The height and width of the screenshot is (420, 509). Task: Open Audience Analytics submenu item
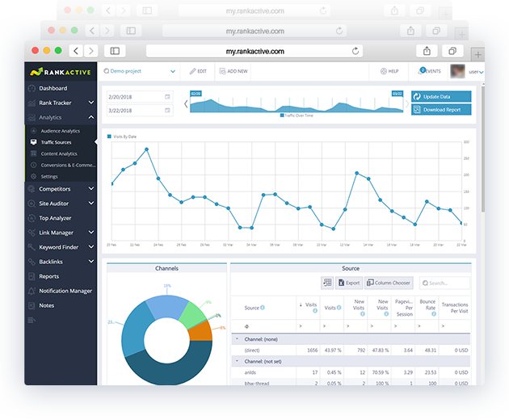[x=61, y=131]
